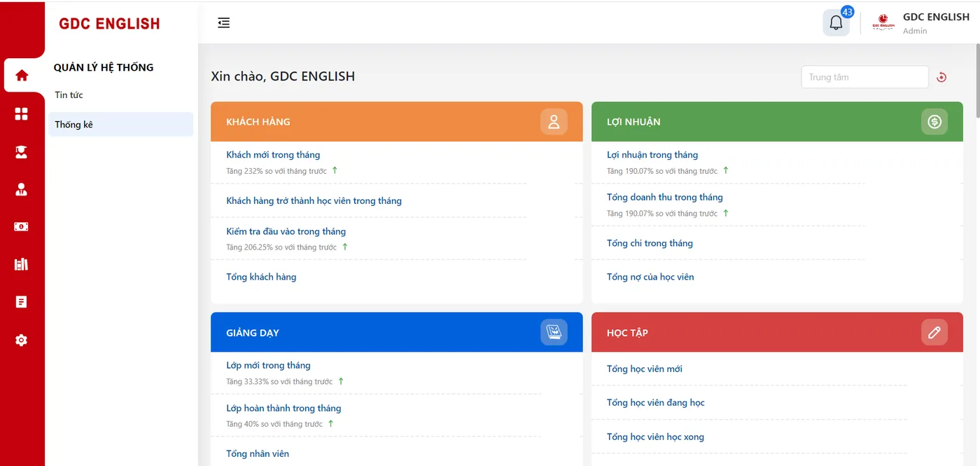Click the dollar icon on Lợi nhuận card
This screenshot has width=980, height=466.
pos(934,122)
